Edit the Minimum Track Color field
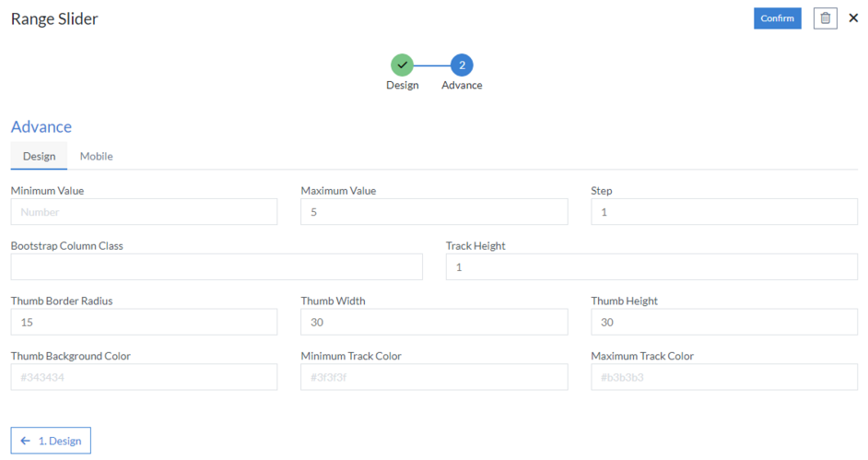Screen dimensions: 868x460 coord(434,377)
